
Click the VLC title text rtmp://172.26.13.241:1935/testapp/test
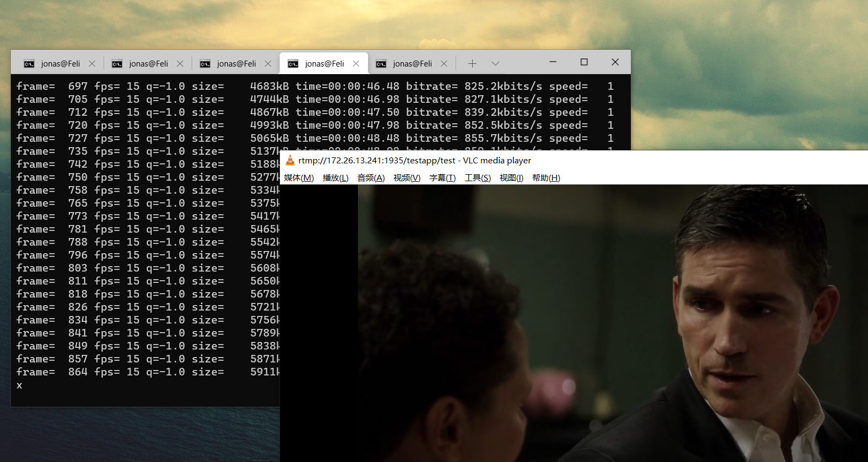[x=377, y=161]
